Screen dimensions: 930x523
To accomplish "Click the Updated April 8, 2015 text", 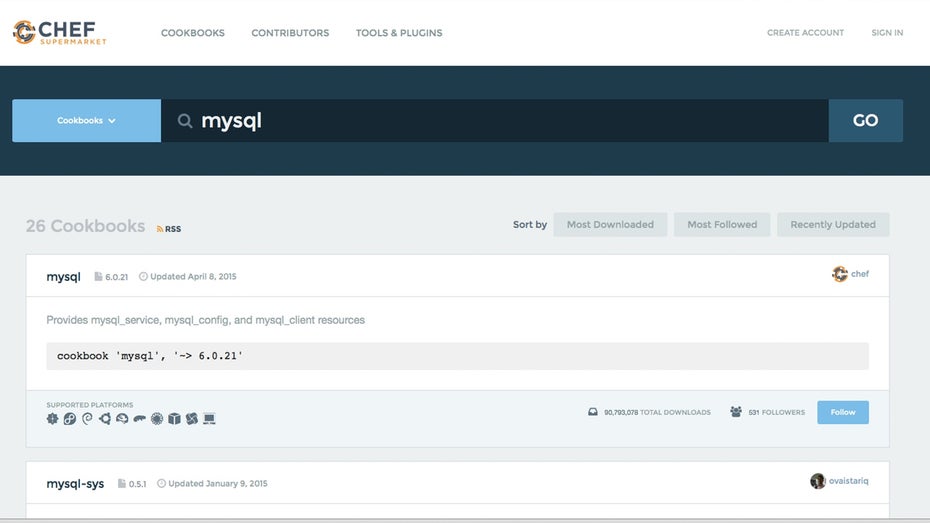I will 193,276.
